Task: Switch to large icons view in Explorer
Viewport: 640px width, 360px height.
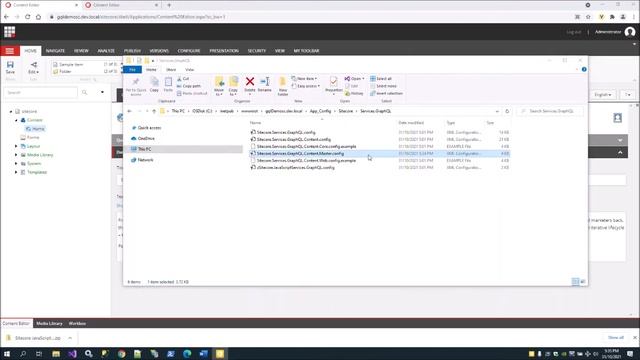Action: coord(583,282)
